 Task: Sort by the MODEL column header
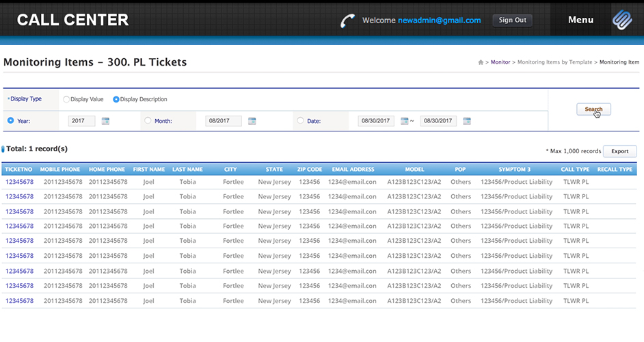point(414,170)
